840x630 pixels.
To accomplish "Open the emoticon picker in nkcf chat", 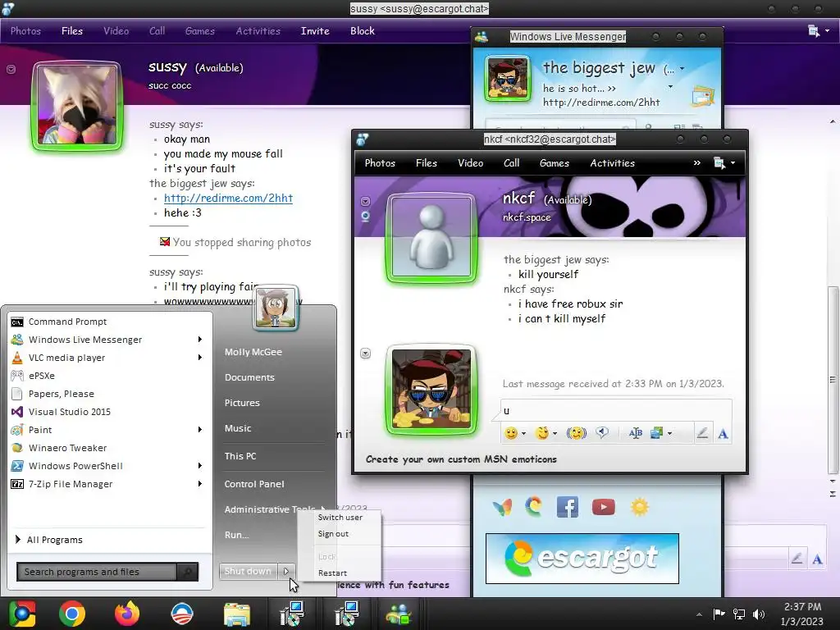I will pyautogui.click(x=511, y=433).
